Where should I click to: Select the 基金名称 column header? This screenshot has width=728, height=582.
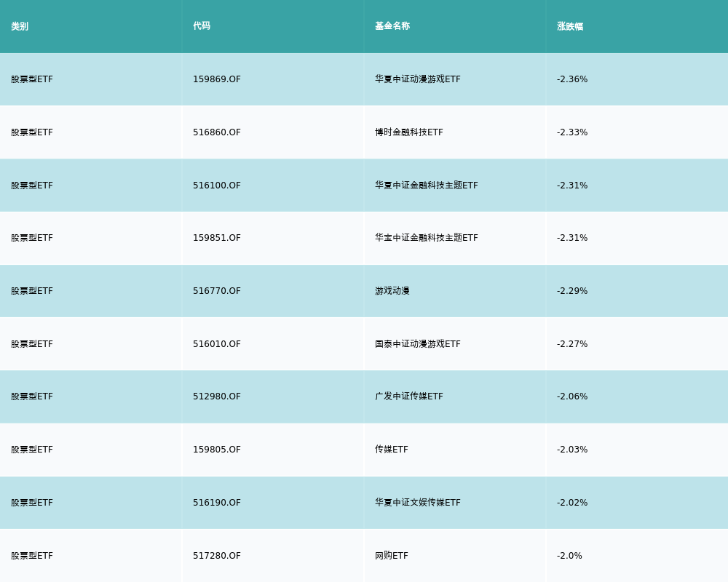pyautogui.click(x=392, y=26)
